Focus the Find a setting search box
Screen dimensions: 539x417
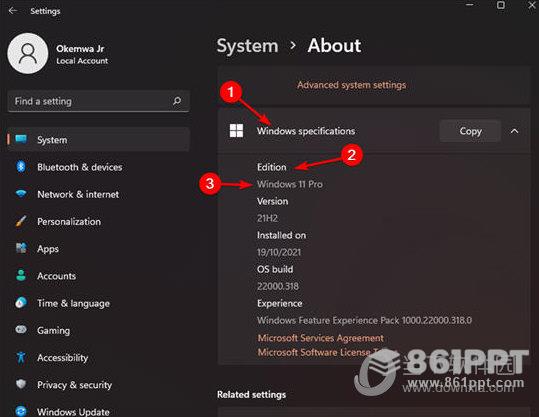point(98,101)
